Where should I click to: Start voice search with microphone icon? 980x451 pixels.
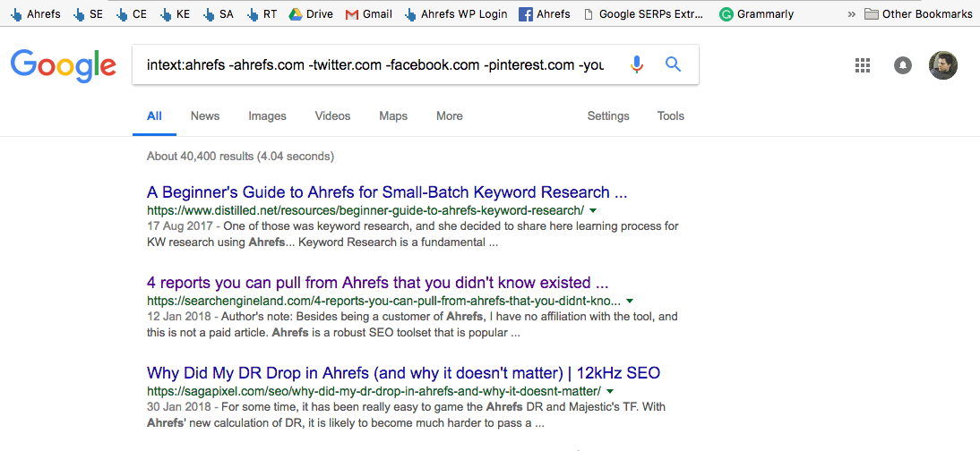[x=637, y=64]
